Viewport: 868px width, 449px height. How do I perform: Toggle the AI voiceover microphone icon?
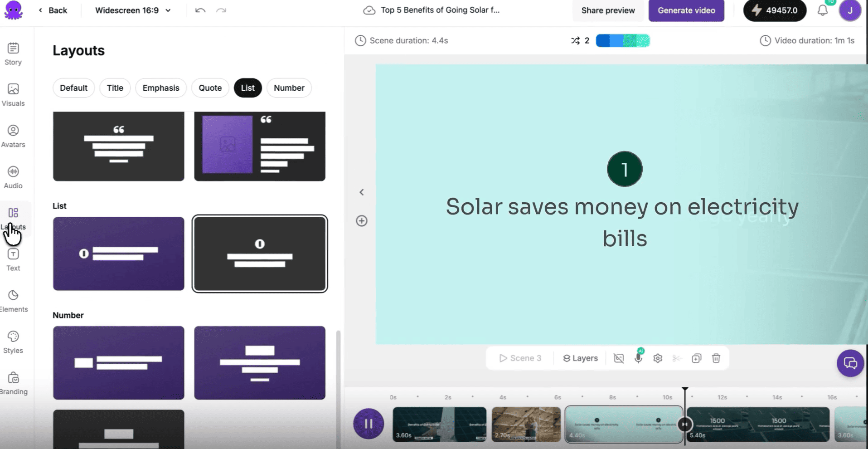click(x=638, y=357)
